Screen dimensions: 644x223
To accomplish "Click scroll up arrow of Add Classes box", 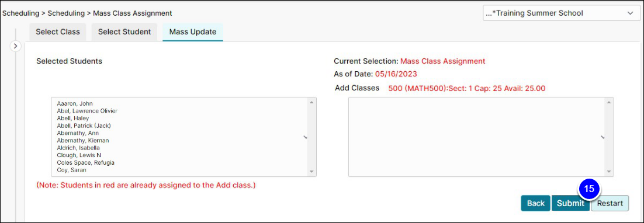I will [609, 102].
